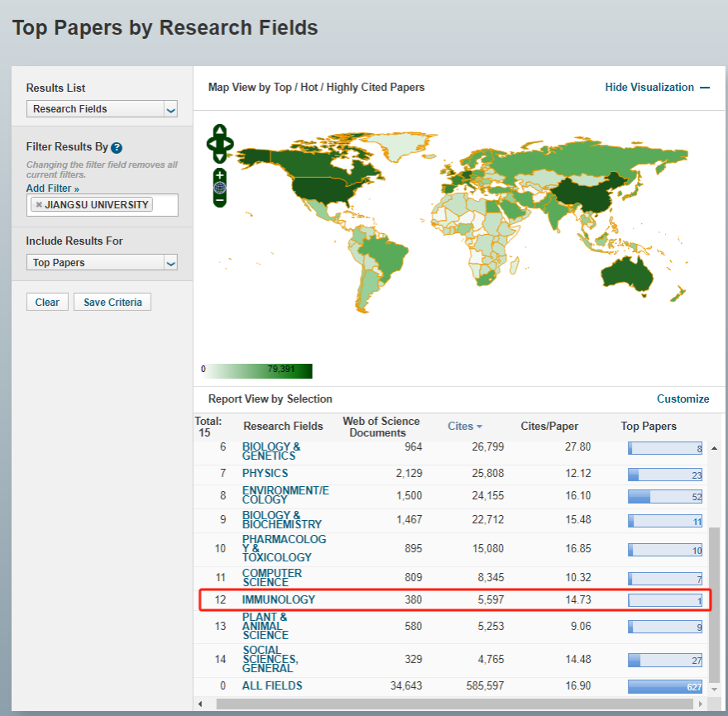Click the Save Criteria button
The width and height of the screenshot is (728, 716).
pos(113,303)
